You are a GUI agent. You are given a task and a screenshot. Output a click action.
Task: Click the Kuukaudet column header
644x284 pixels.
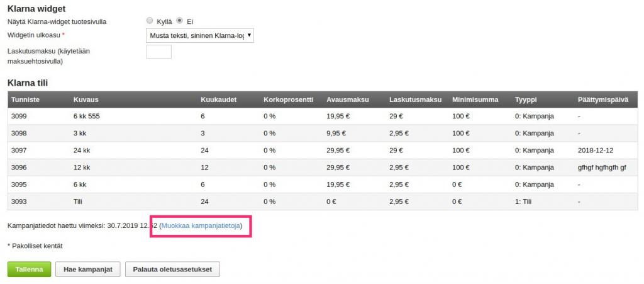[218, 99]
